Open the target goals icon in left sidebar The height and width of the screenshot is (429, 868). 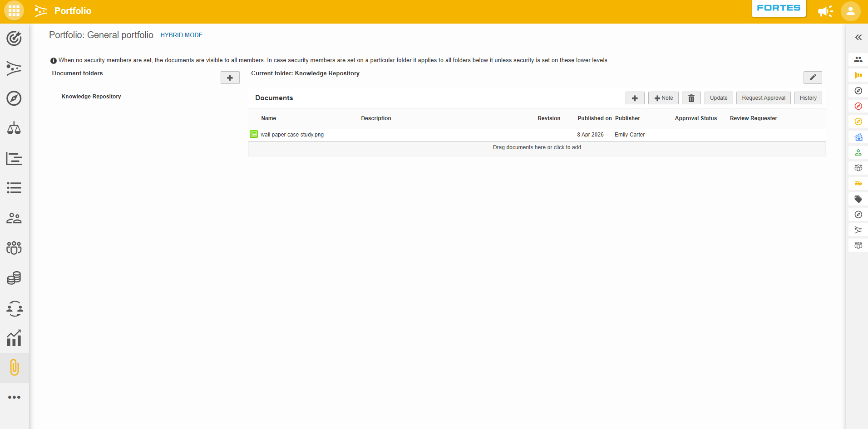(14, 39)
